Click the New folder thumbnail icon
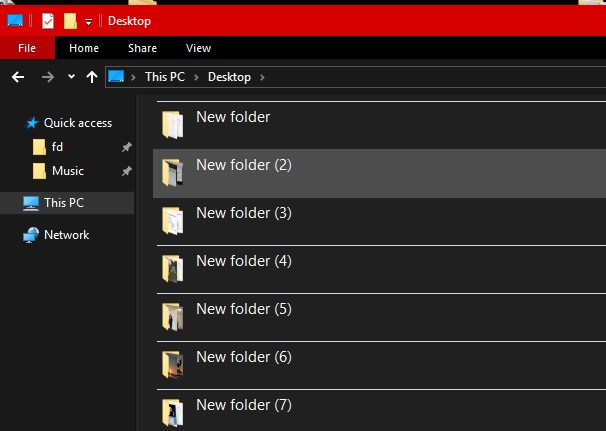 tap(172, 124)
